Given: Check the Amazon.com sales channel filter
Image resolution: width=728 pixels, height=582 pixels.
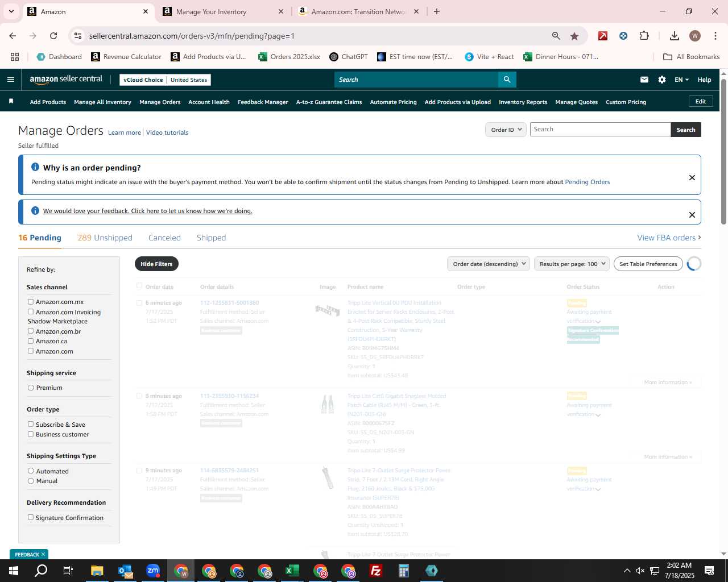Looking at the screenshot, I should (31, 351).
